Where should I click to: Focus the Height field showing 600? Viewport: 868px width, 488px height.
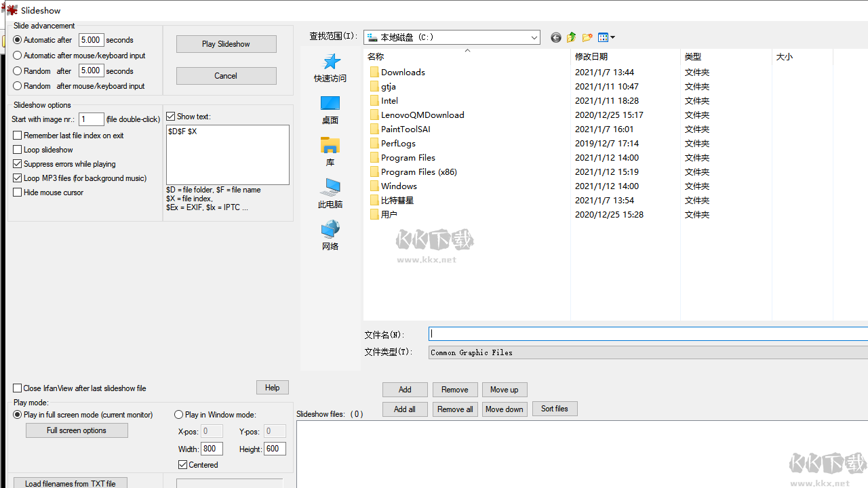click(275, 449)
